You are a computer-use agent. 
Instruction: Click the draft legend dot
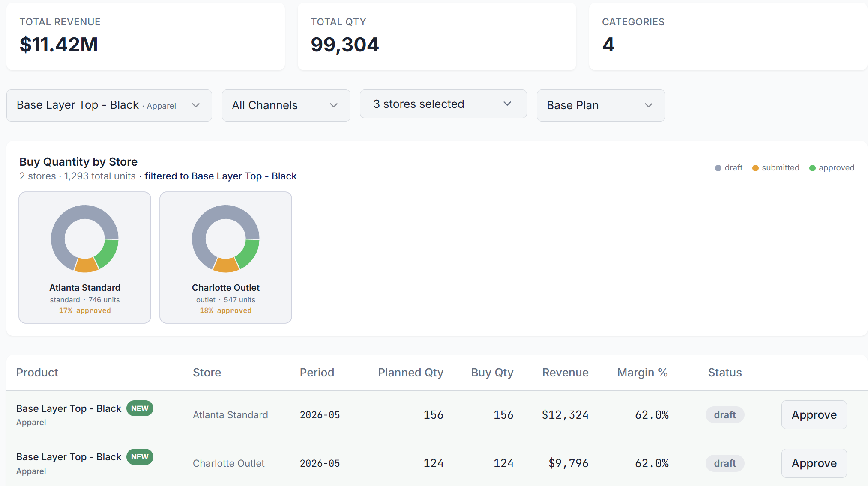(x=718, y=168)
